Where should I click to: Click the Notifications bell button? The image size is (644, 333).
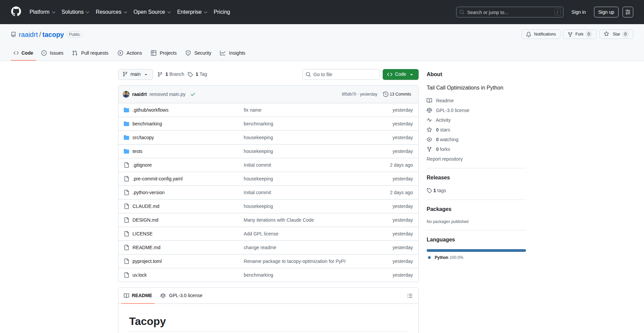tap(541, 34)
